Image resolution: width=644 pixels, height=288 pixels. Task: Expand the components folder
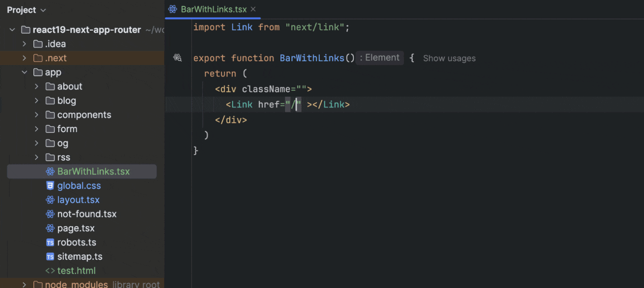(37, 115)
